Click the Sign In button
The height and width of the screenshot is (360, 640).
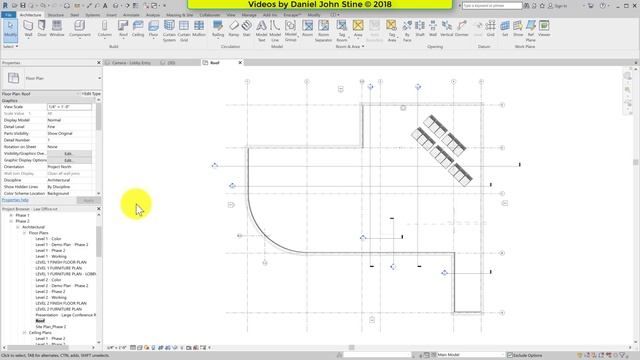558,6
